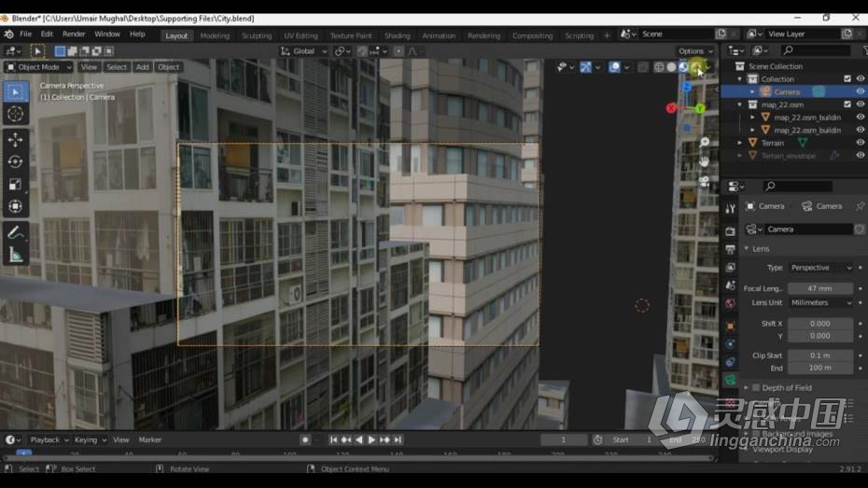Open the viewport Add menu
This screenshot has width=868, height=488.
(x=142, y=67)
